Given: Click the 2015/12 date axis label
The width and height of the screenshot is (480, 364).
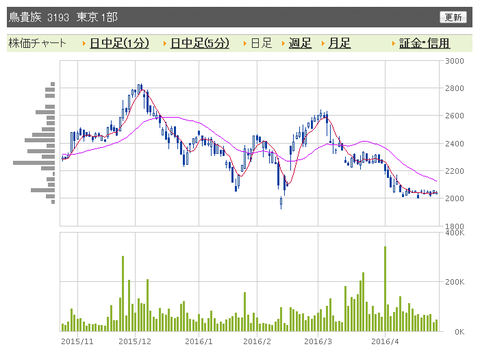Looking at the screenshot, I should pos(135,341).
